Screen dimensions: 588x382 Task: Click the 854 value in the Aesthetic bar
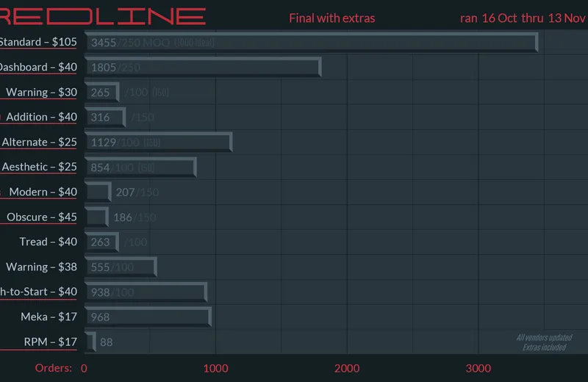click(100, 167)
